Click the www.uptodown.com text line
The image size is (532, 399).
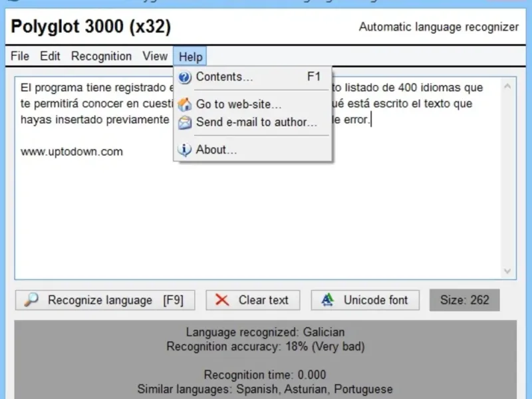click(72, 152)
